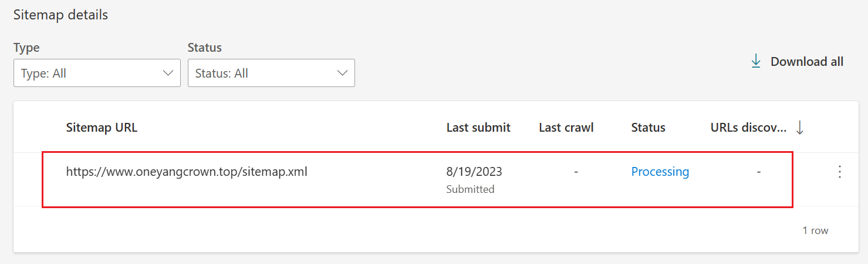Sort by the Last submit column header
The height and width of the screenshot is (264, 868).
pos(478,128)
